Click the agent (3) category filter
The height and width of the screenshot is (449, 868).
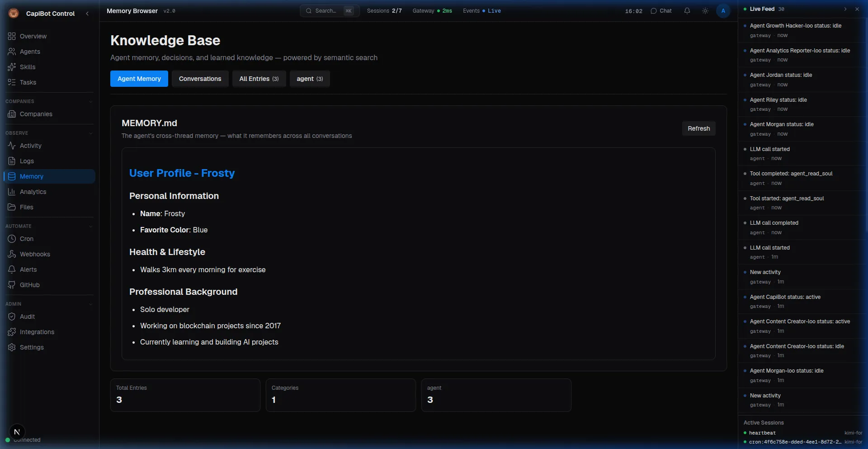tap(309, 79)
